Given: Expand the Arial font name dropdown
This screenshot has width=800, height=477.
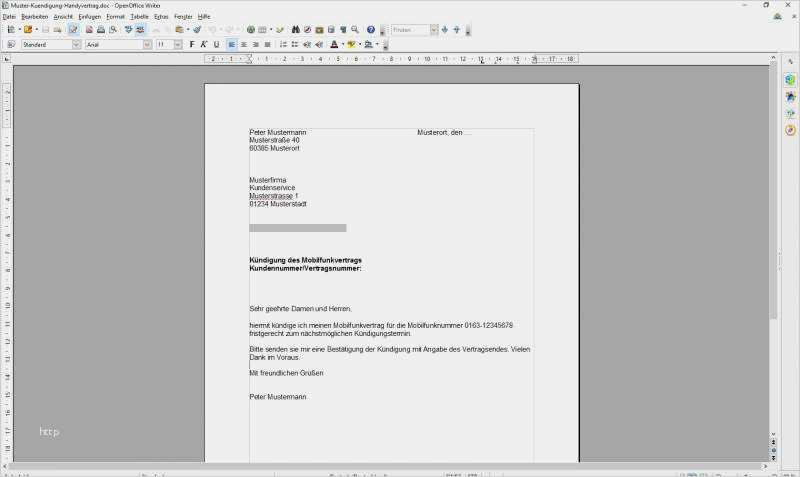Looking at the screenshot, I should [147, 45].
